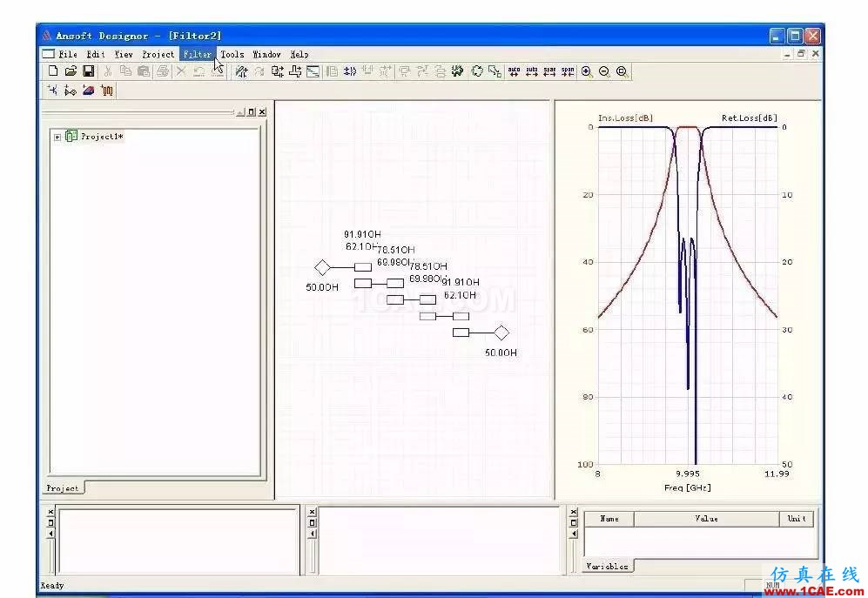Click the Open file folder icon
Viewport: 868px width, 598px height.
(x=71, y=71)
